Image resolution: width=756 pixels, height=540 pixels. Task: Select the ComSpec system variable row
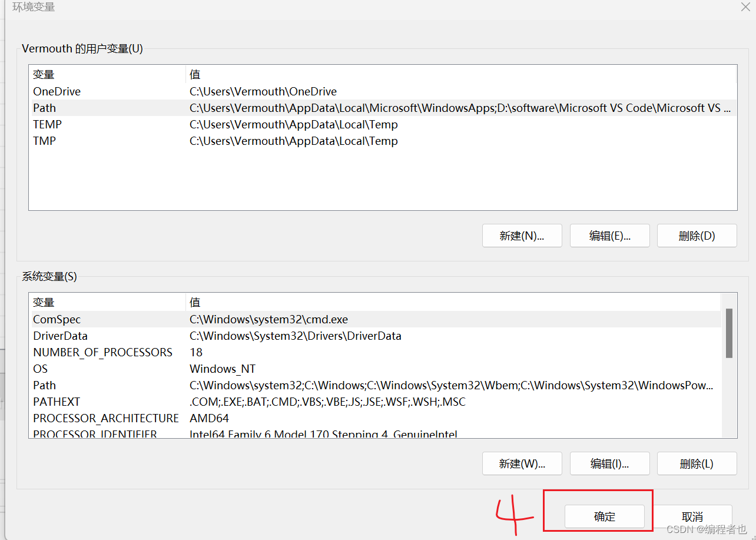[x=118, y=319]
